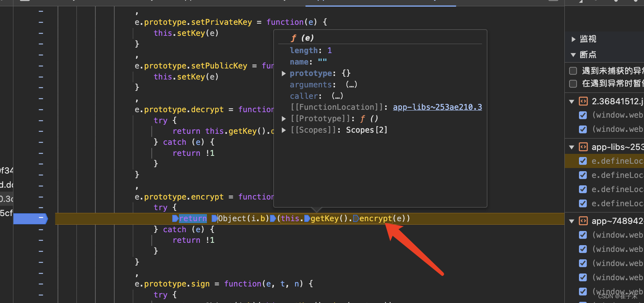The width and height of the screenshot is (644, 303).
Task: Click the 断点 section title
Action: click(588, 55)
